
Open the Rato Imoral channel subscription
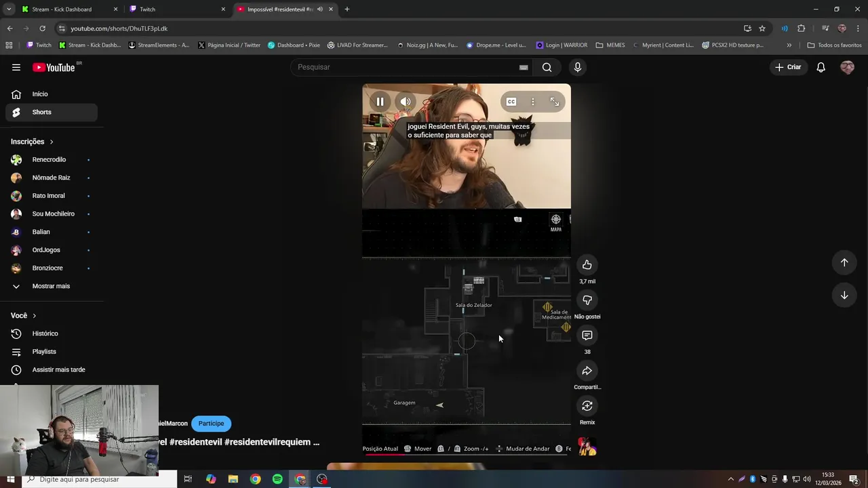coord(52,196)
